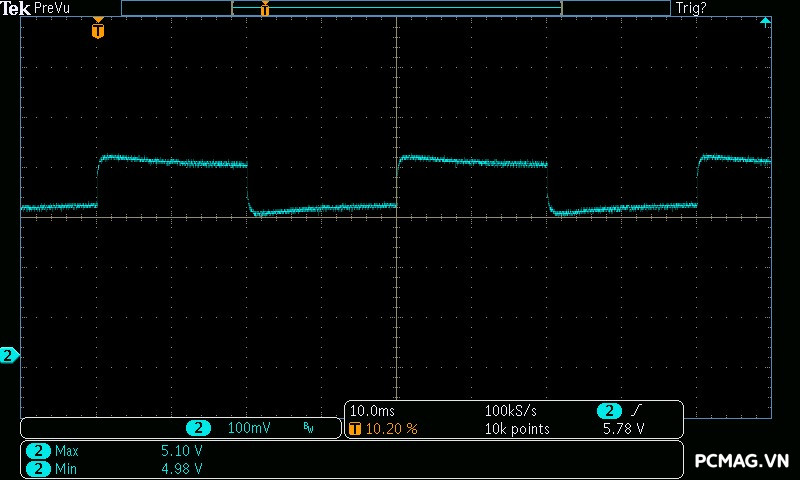Click the cyan trigger level arrow at right edge
The width and height of the screenshot is (800, 480).
point(765,22)
